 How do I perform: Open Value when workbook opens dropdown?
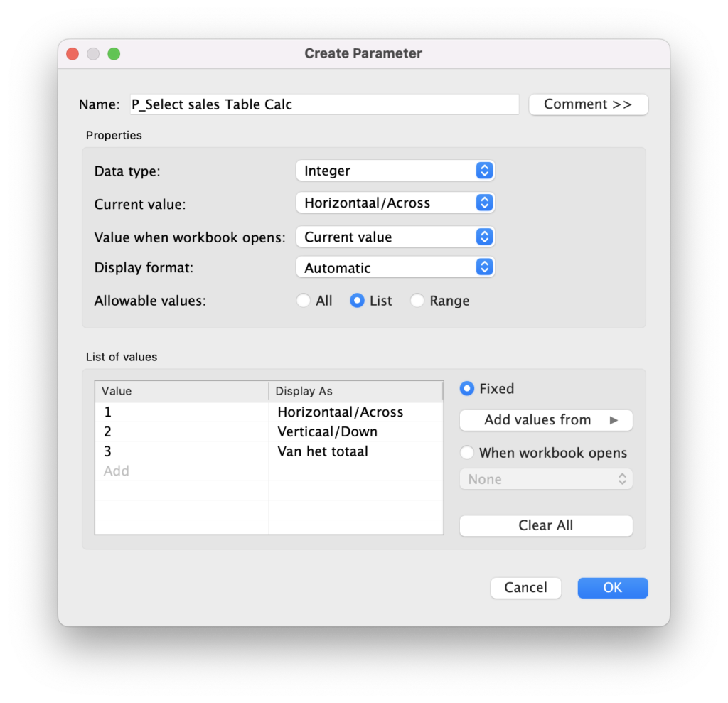(x=395, y=237)
